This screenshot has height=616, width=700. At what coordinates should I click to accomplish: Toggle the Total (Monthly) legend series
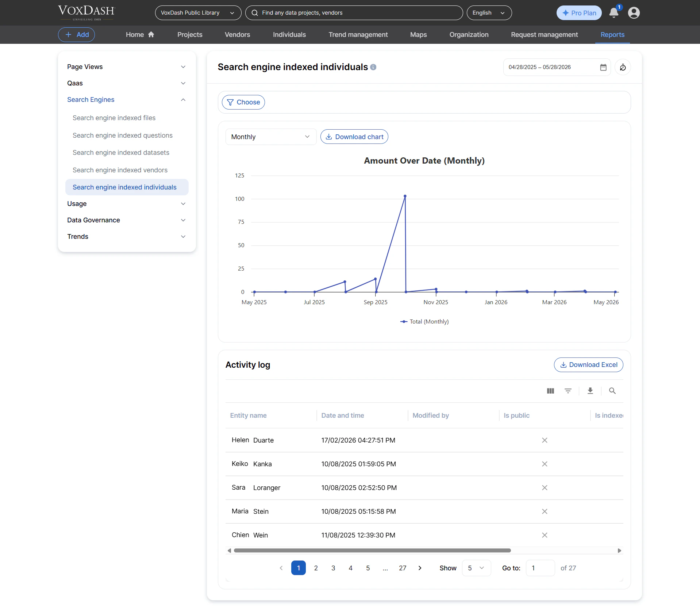(424, 322)
